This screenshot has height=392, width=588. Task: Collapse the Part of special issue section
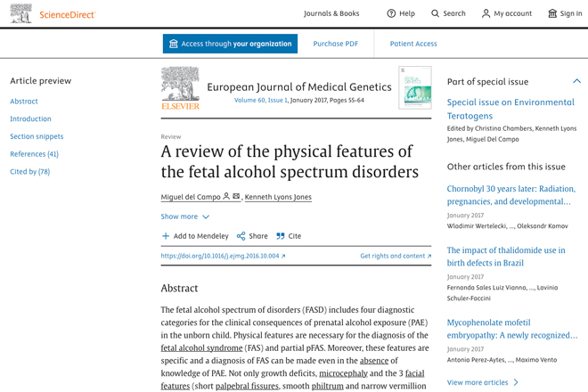click(576, 81)
